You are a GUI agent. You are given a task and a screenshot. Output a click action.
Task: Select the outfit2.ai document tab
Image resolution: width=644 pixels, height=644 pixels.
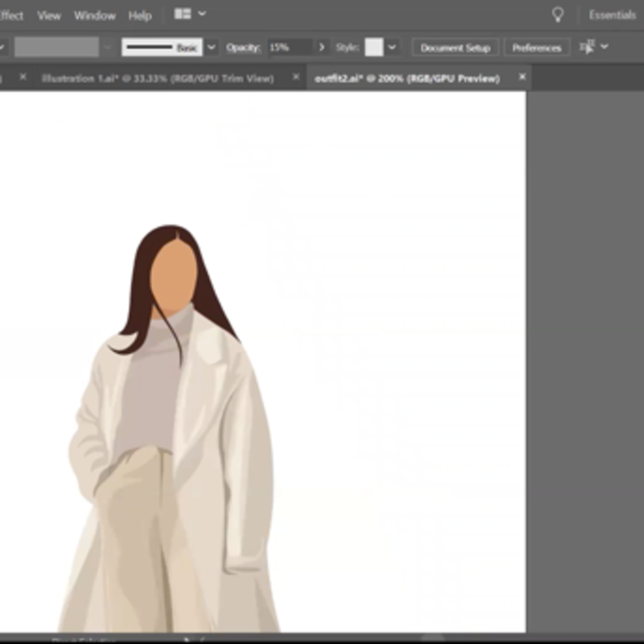click(x=407, y=78)
